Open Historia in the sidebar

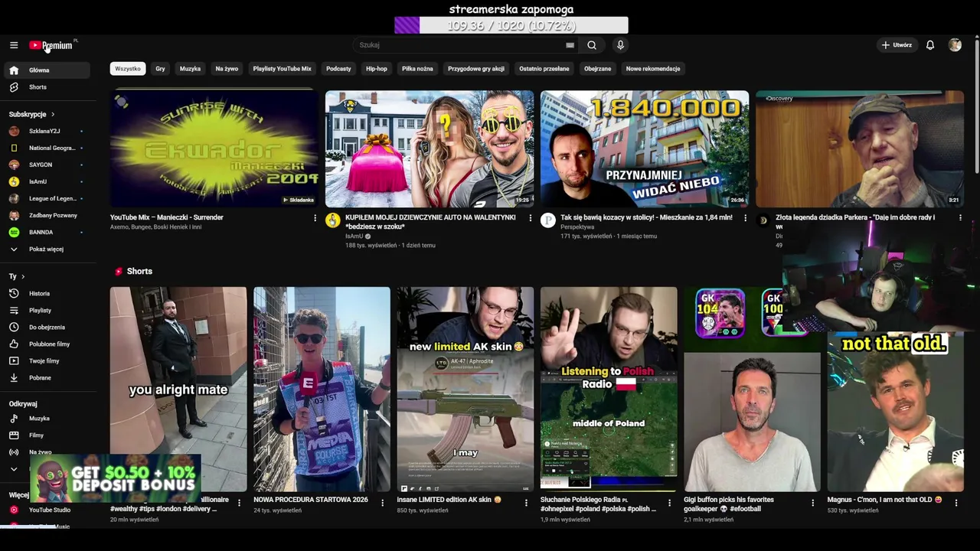pyautogui.click(x=46, y=294)
